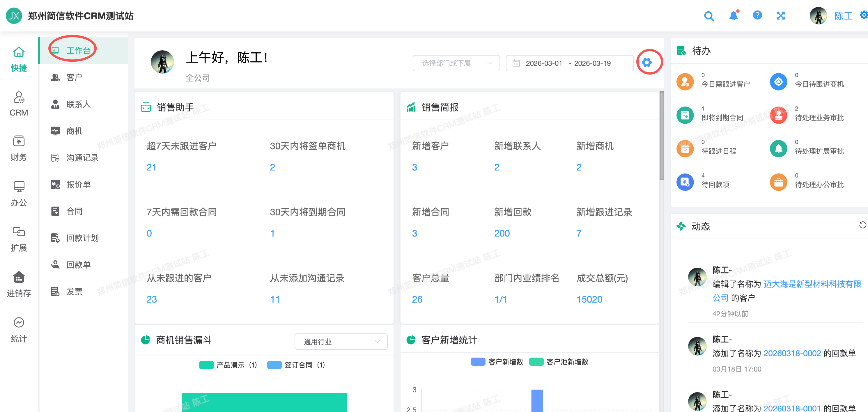Open 回款单 menu item

click(83, 265)
